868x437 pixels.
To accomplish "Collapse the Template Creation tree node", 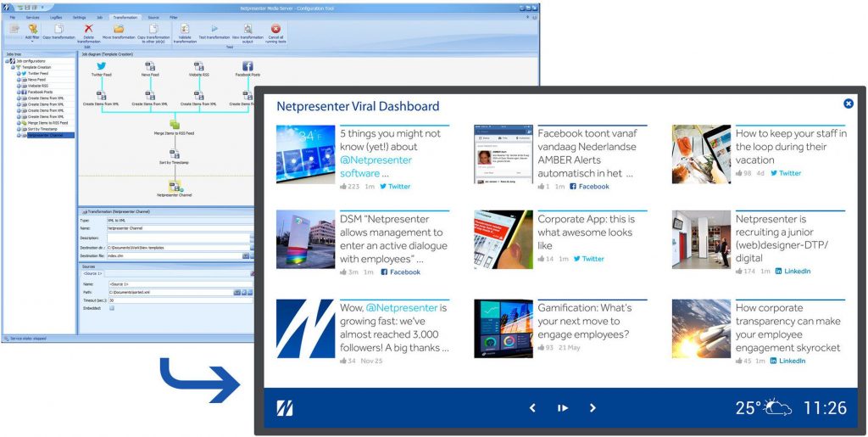I will point(13,67).
